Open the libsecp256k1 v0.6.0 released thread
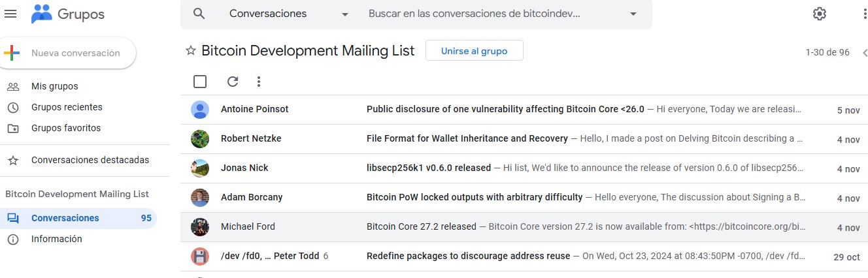Image resolution: width=868 pixels, height=278 pixels. coord(429,168)
